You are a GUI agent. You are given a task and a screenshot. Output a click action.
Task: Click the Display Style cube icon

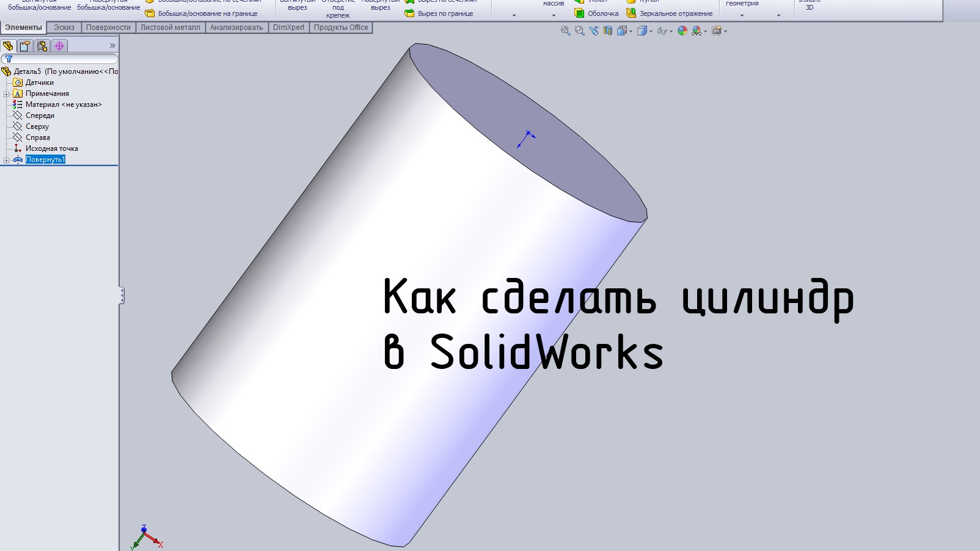pos(642,31)
